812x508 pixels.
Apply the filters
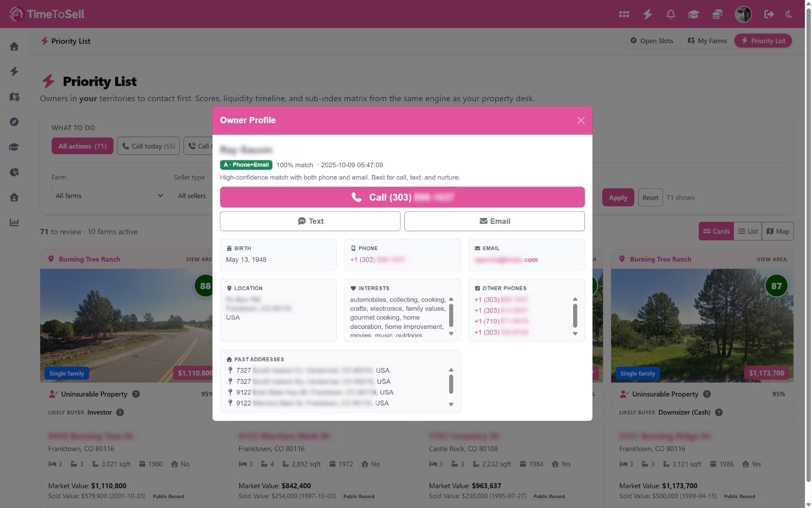coord(618,197)
